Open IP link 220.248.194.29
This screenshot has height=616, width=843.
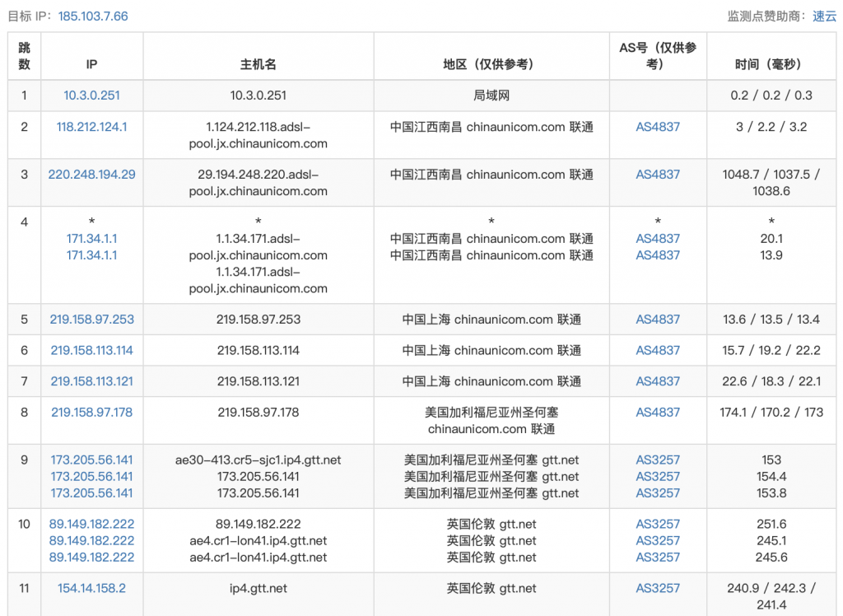coord(92,175)
